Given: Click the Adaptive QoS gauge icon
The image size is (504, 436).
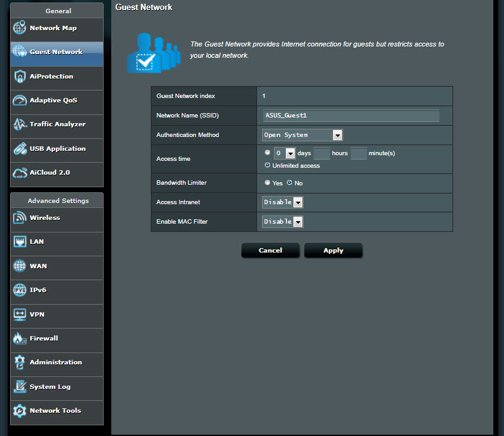Looking at the screenshot, I should point(19,101).
